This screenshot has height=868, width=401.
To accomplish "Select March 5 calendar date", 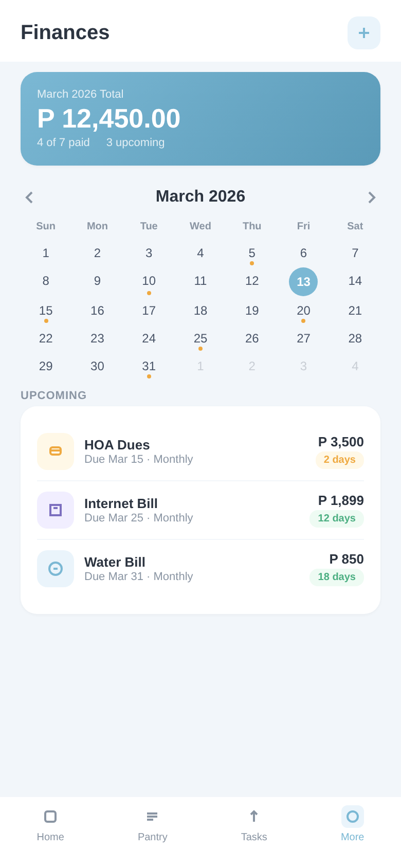I will click(x=252, y=253).
